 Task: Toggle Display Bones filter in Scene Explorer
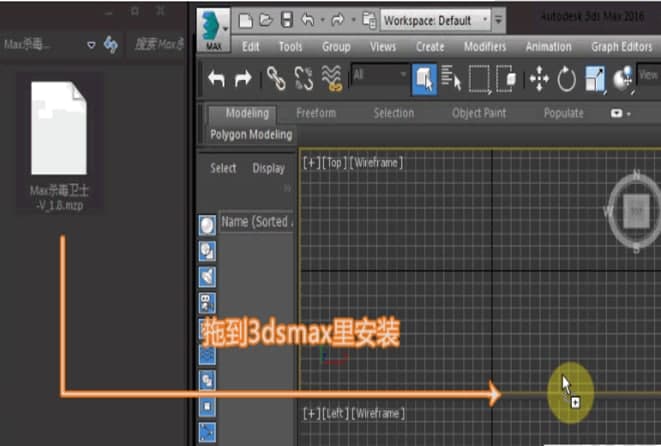pyautogui.click(x=207, y=433)
